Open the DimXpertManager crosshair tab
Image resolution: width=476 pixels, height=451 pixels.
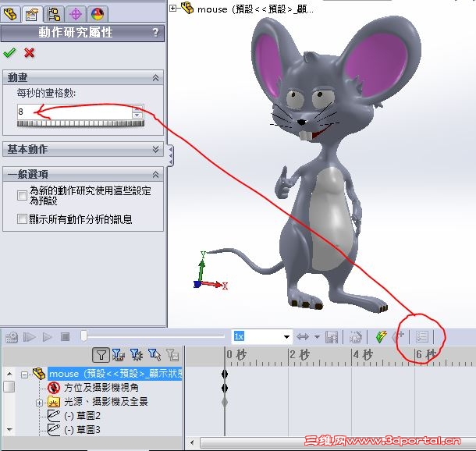click(x=76, y=14)
